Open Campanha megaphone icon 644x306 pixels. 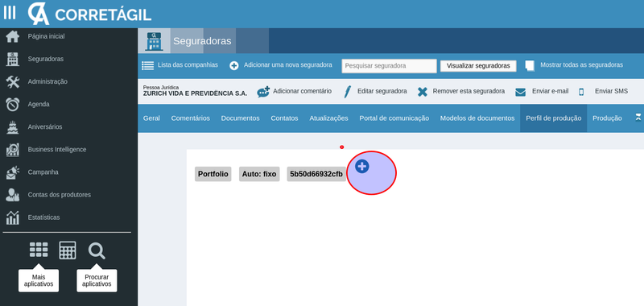tap(13, 172)
